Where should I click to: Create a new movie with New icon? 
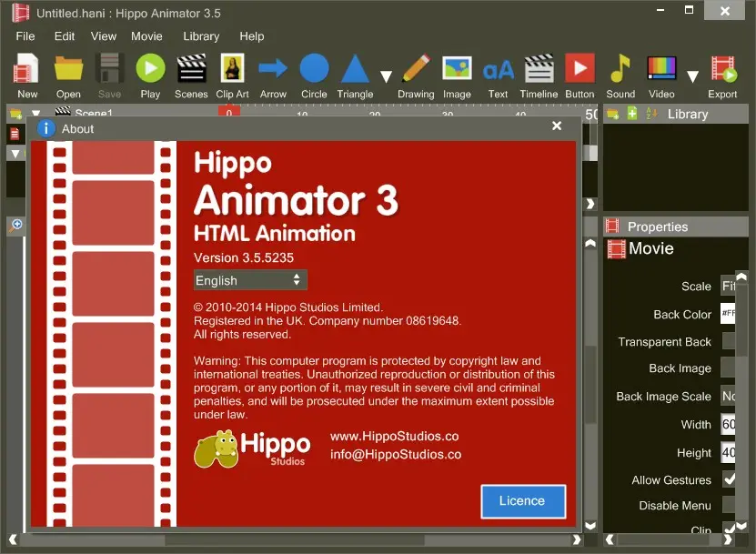click(26, 76)
